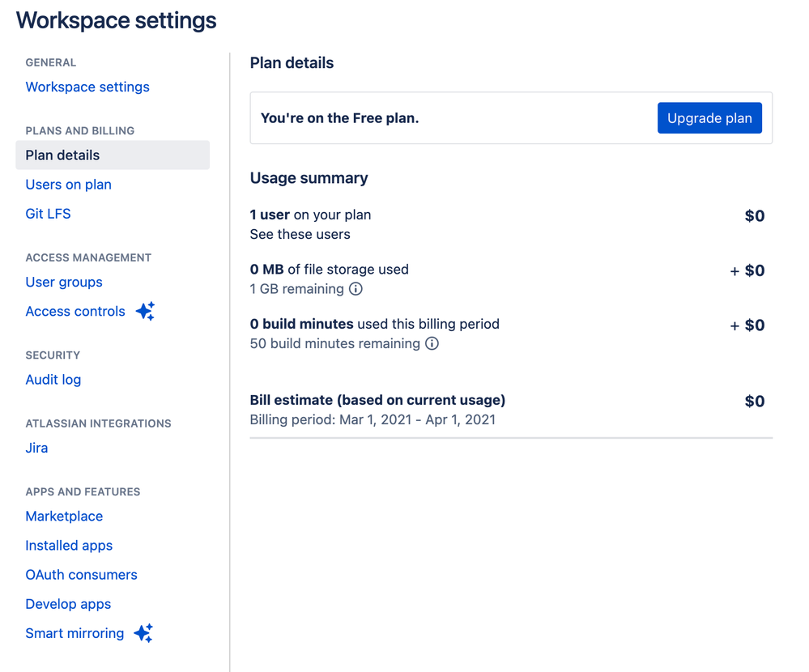Open the Access controls page
This screenshot has height=672, width=809.
point(75,311)
